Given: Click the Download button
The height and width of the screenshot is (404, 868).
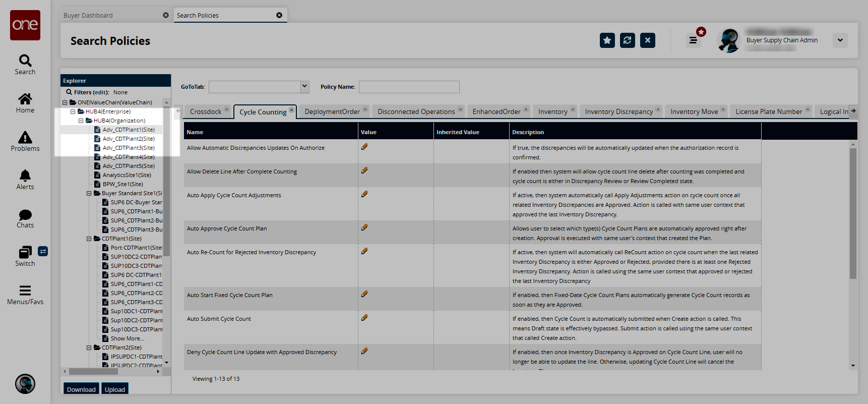Looking at the screenshot, I should [x=81, y=389].
